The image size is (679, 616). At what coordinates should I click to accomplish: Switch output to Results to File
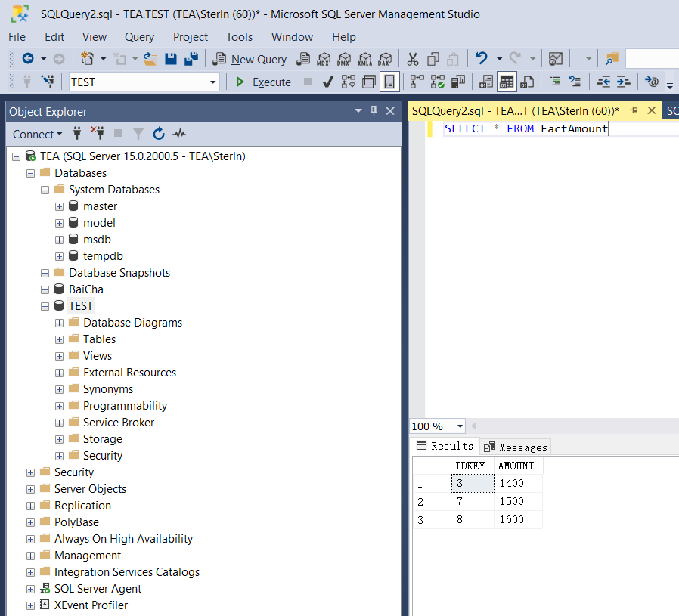coord(526,82)
